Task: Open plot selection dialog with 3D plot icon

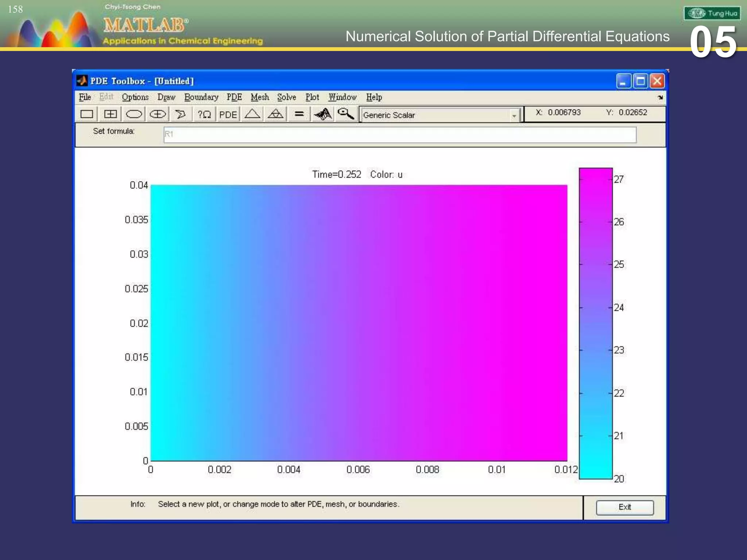Action: (x=323, y=114)
